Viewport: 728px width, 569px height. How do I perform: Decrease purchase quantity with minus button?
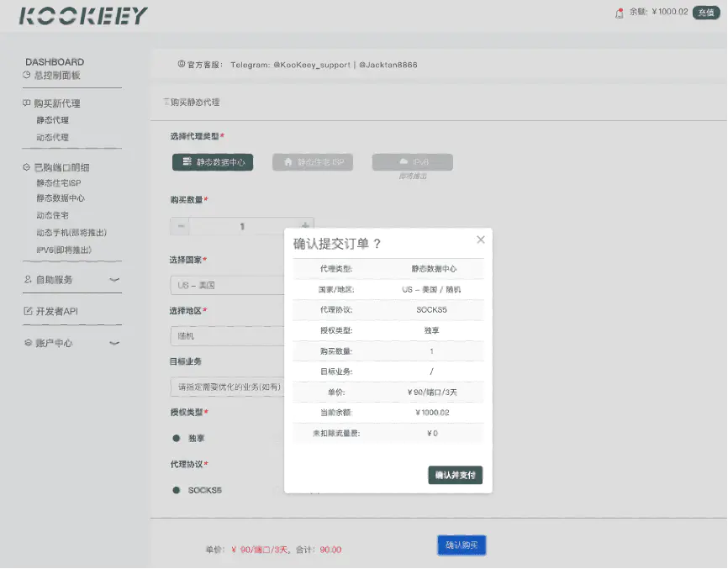(180, 225)
